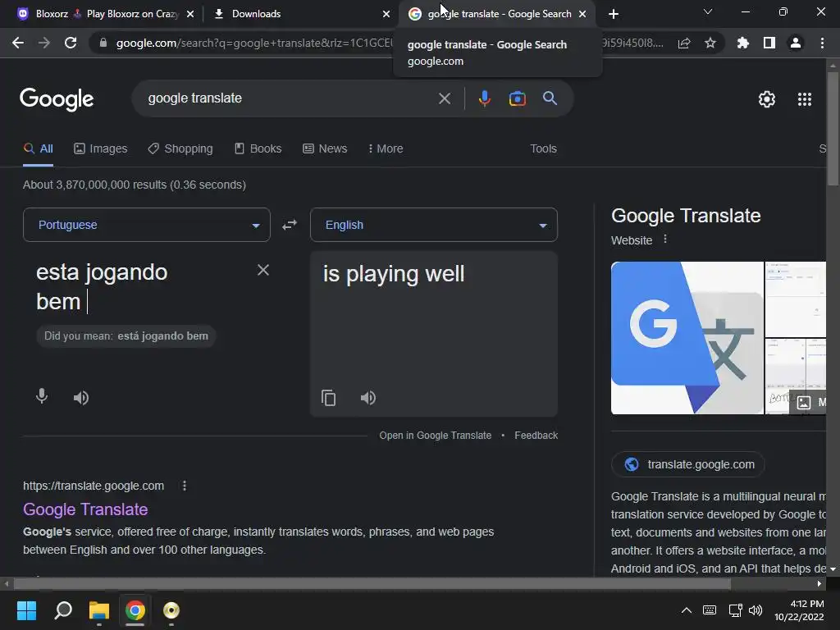
Task: Open the Chrome profile menu
Action: 796,43
